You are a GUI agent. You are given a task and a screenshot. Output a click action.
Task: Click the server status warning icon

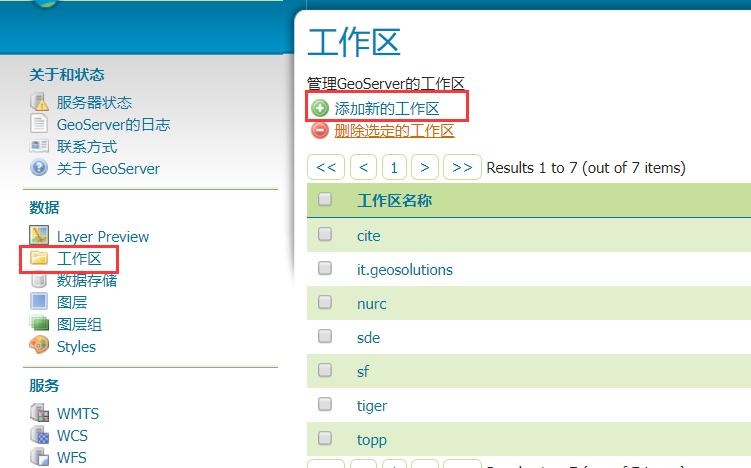39,102
